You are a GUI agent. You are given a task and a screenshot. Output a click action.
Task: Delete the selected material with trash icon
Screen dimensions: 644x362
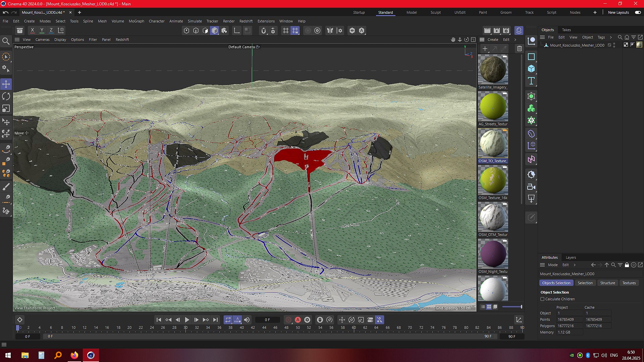click(520, 49)
